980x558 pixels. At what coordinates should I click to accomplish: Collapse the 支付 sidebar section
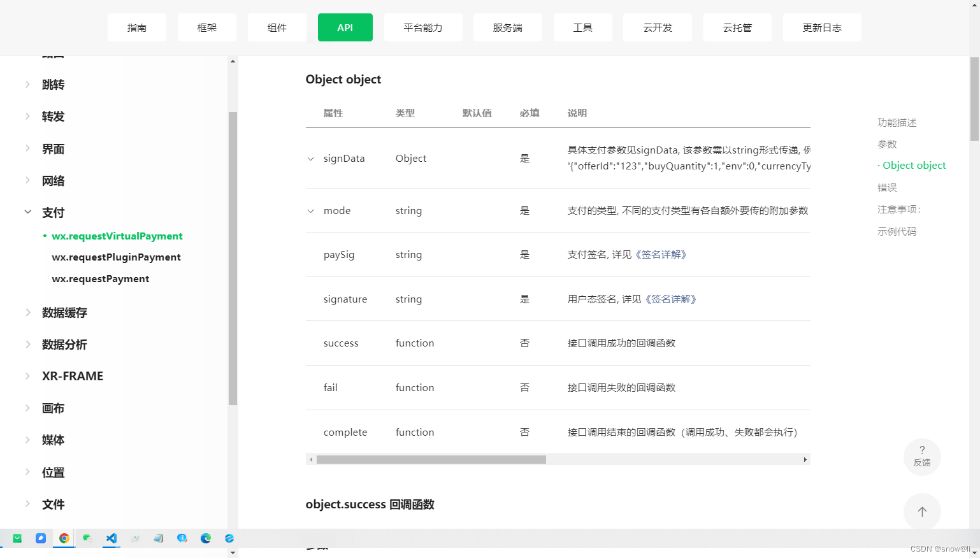(27, 212)
